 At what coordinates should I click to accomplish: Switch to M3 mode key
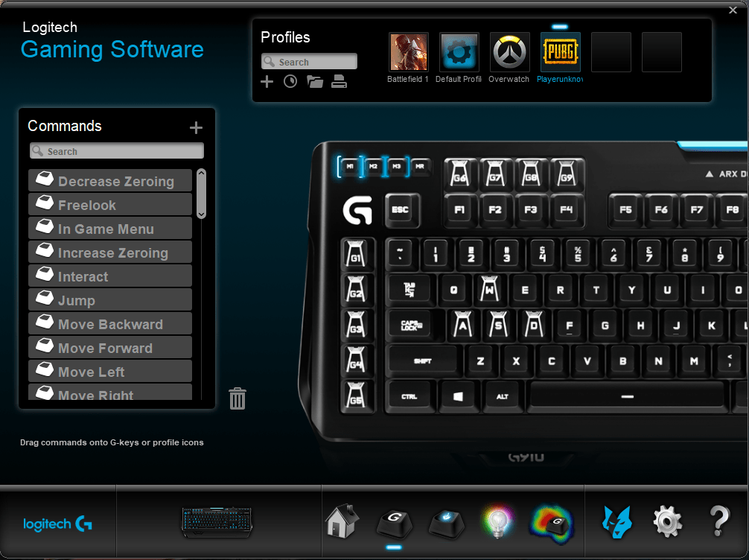click(x=397, y=166)
